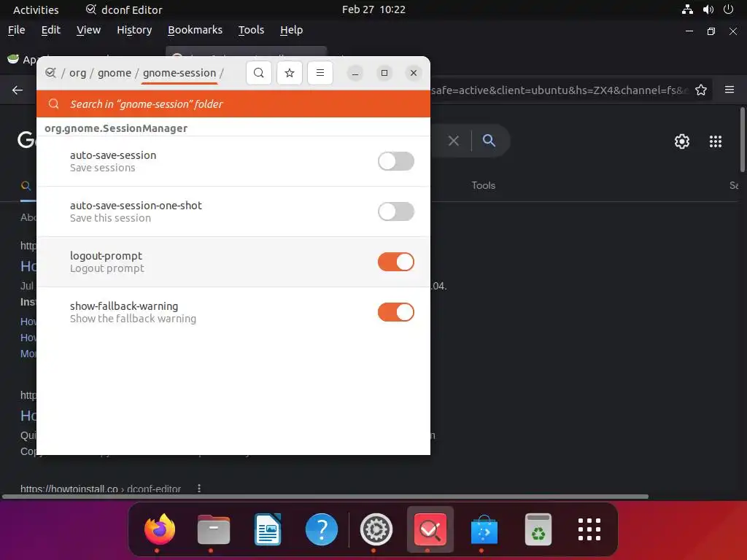
Task: Open the clock and calendar panel
Action: pyautogui.click(x=373, y=9)
